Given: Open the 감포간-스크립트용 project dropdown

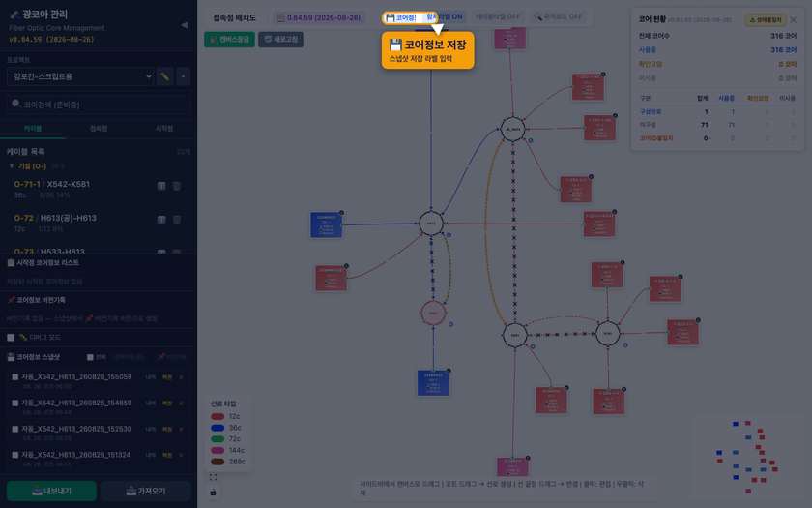Looking at the screenshot, I should (80, 76).
